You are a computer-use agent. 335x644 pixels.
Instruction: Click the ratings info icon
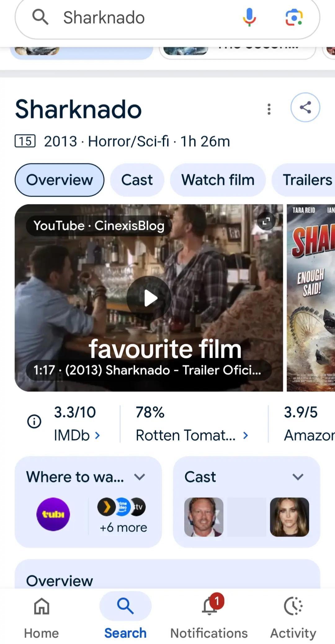click(x=34, y=421)
